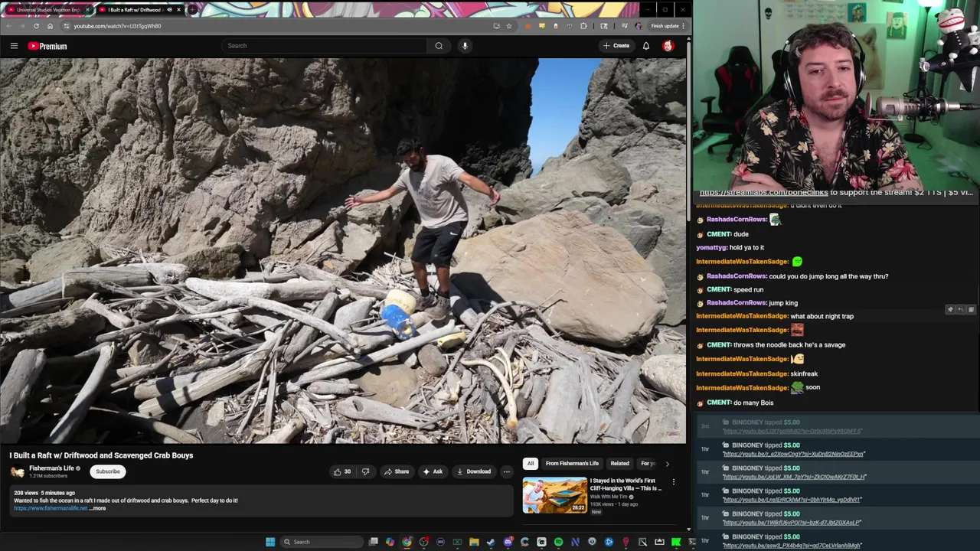
Task: Click the chat message "throws the noodle back he's a savage"
Action: pos(789,345)
